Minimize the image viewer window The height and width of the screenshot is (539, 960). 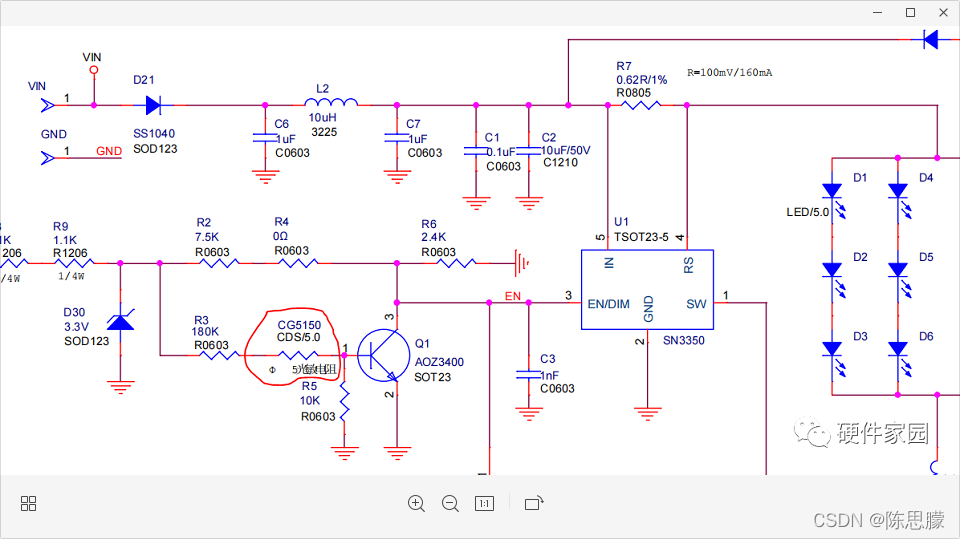coord(877,12)
